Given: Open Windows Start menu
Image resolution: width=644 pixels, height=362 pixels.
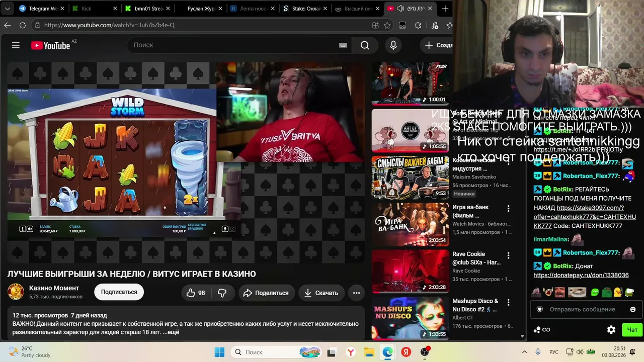Looking at the screenshot, I should point(219,352).
